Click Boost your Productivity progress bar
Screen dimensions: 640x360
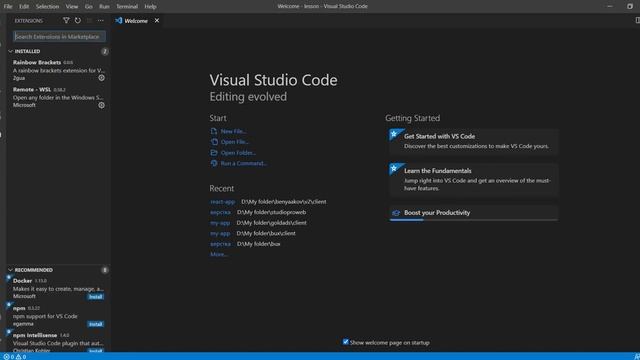[x=473, y=220]
